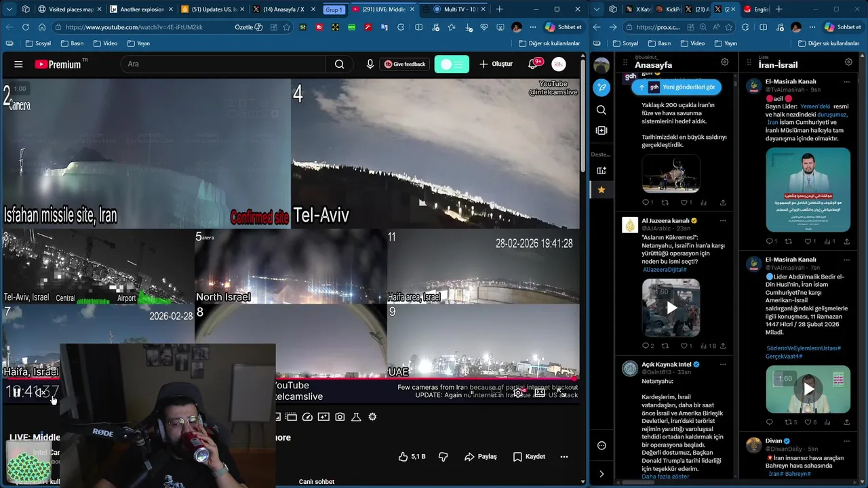Share the video with Paylaş
This screenshot has width=868, height=488.
[x=480, y=457]
